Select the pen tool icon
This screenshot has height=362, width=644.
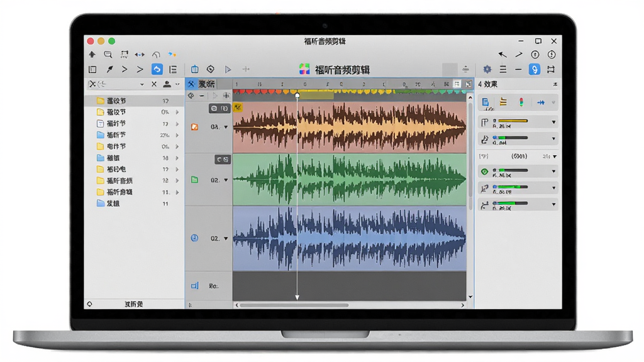coord(109,69)
